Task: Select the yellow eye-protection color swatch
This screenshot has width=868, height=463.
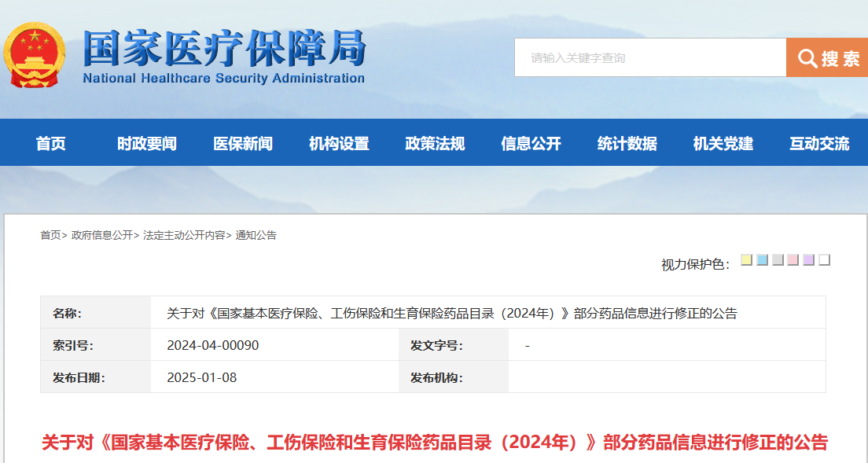Action: [746, 260]
